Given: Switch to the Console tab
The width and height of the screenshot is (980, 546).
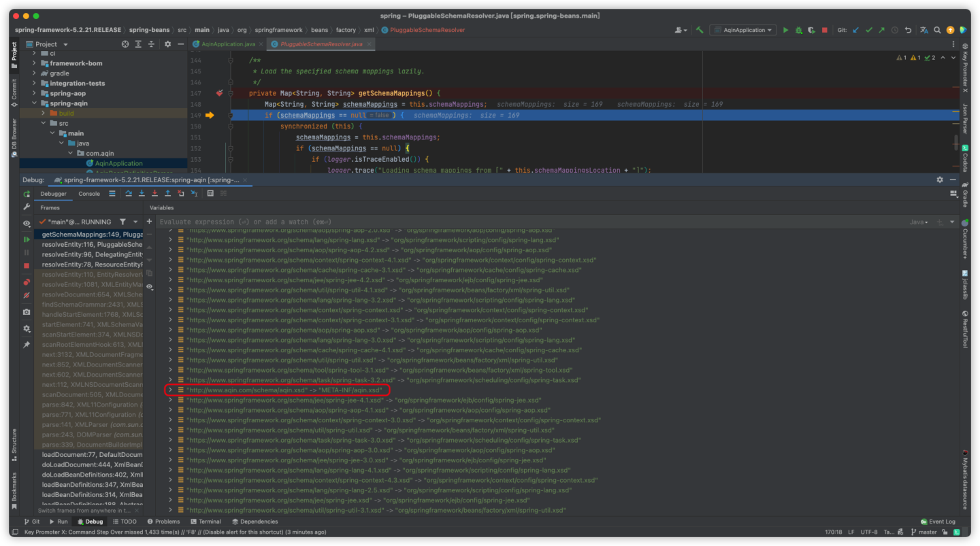Looking at the screenshot, I should pos(89,194).
